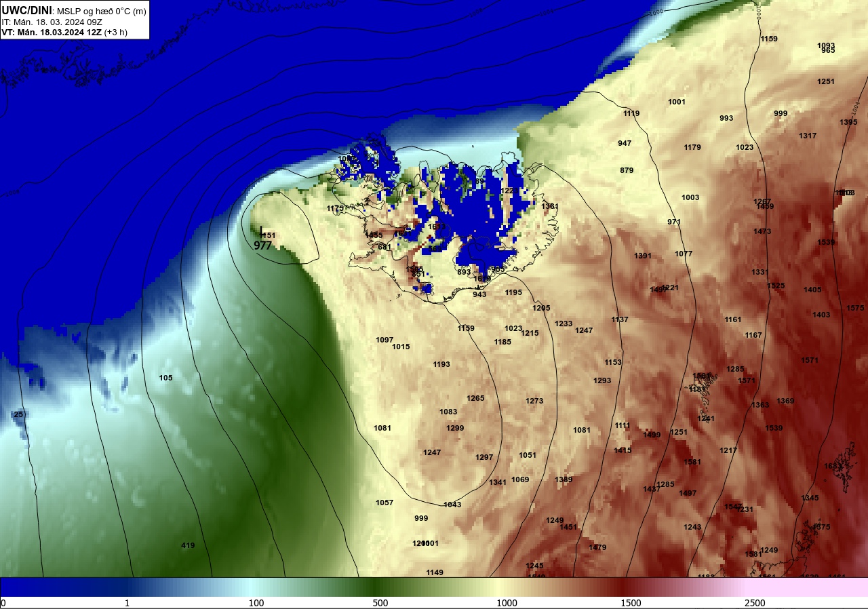The width and height of the screenshot is (868, 609).
Task: Click the height value 1069
Action: (x=520, y=479)
